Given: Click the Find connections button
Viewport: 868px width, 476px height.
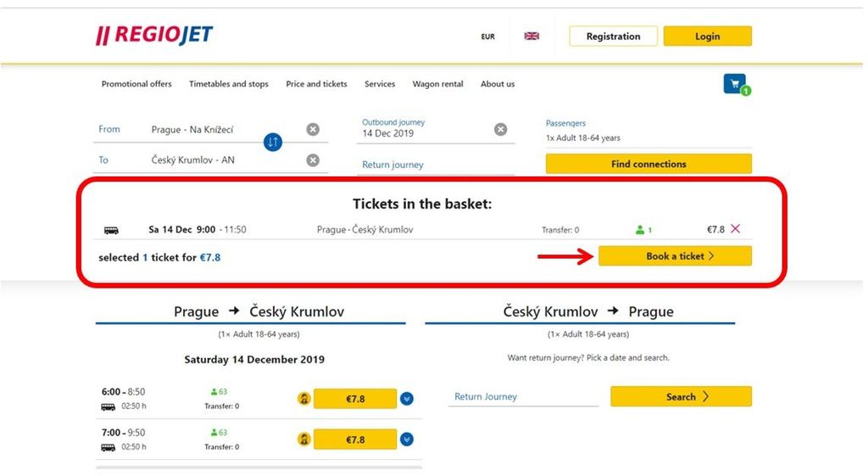Looking at the screenshot, I should [648, 164].
